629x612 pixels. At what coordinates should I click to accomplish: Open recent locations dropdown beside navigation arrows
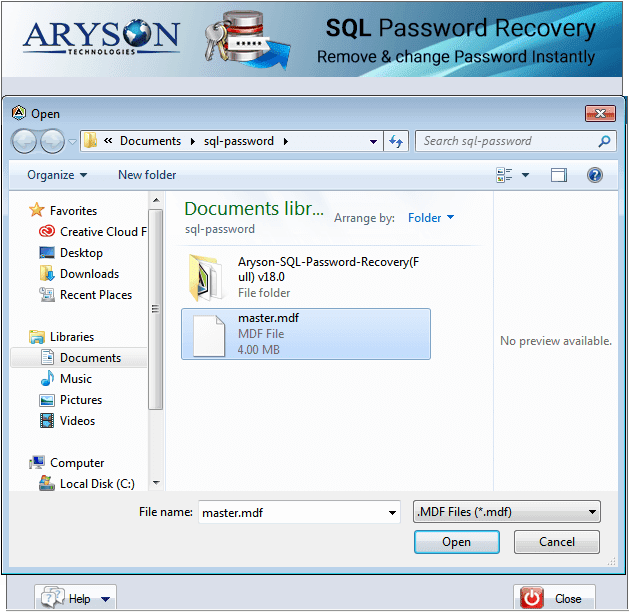point(72,142)
